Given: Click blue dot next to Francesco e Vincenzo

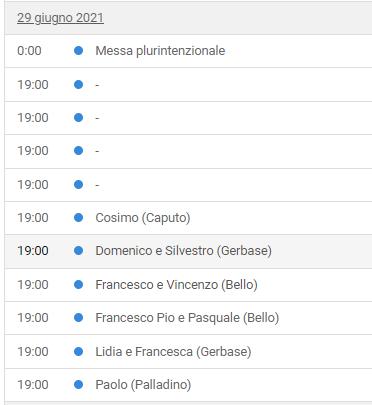Looking at the screenshot, I should (78, 285).
